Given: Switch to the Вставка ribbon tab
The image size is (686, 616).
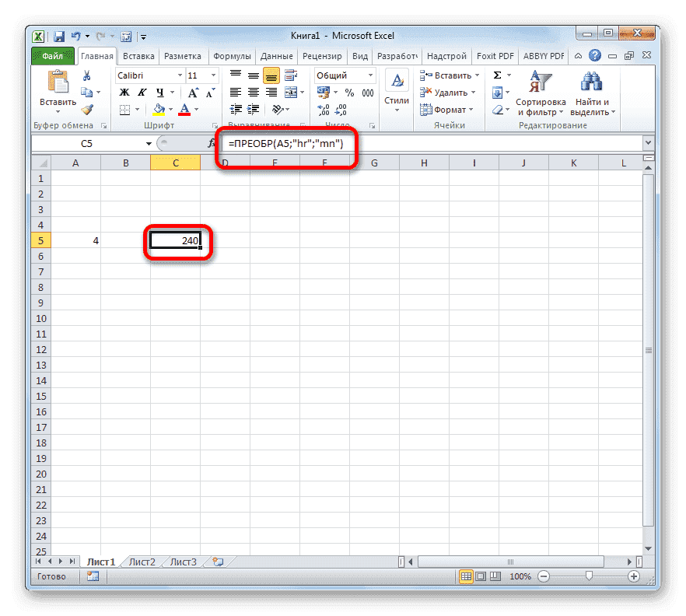Looking at the screenshot, I should 138,55.
